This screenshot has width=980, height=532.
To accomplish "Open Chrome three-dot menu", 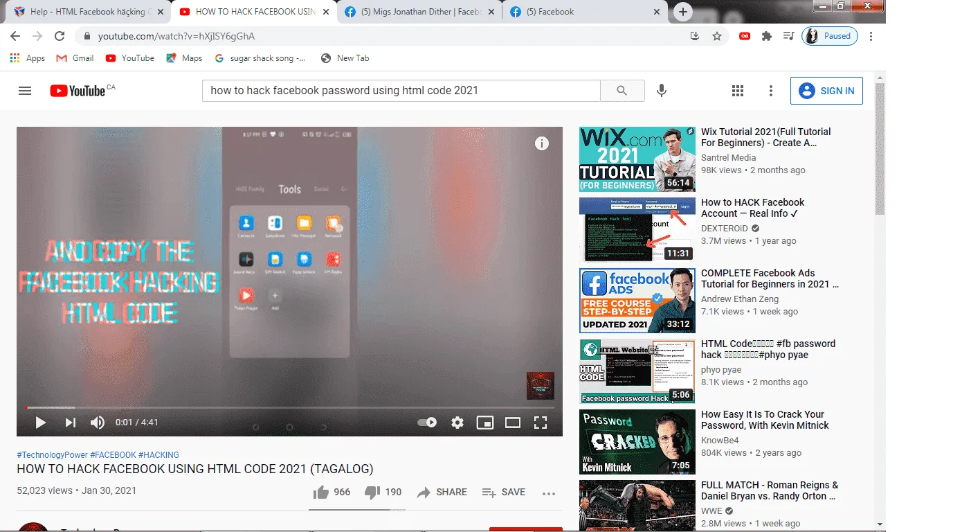I will [871, 36].
